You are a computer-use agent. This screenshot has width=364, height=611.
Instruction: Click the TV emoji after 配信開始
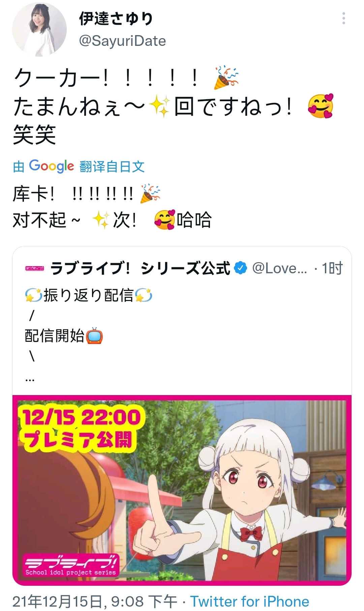click(95, 336)
